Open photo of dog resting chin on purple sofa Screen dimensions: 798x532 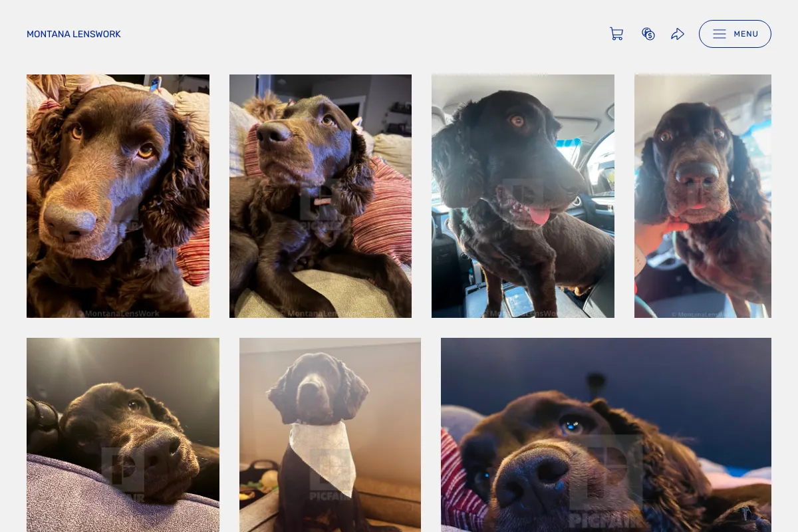pos(123,435)
